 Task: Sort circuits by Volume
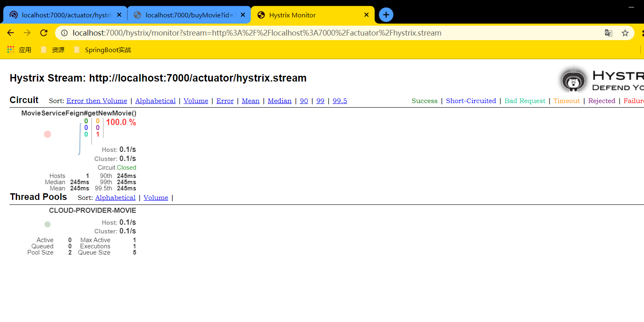point(196,101)
